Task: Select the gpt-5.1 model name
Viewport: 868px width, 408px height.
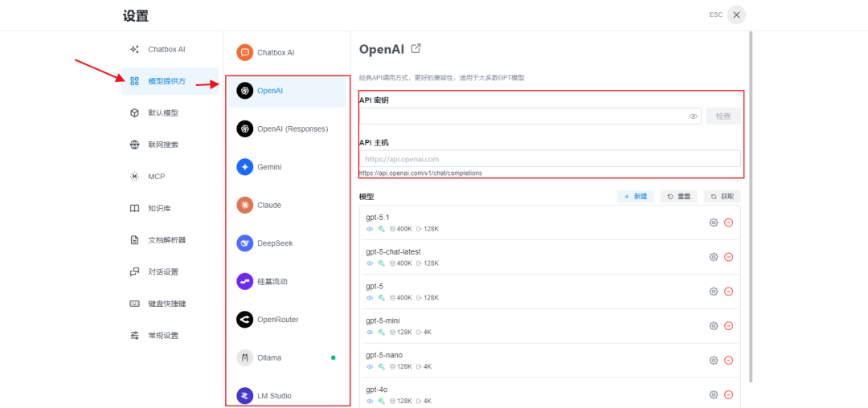Action: point(378,218)
